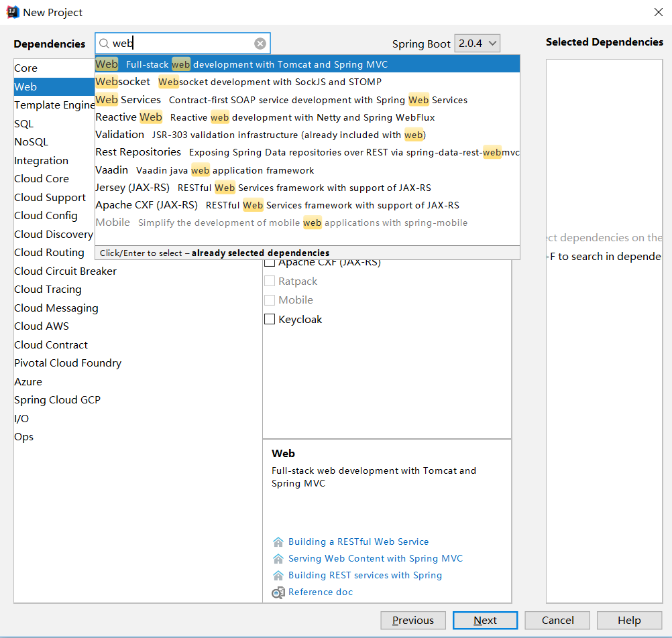Open Building a RESTful Web Service guide
The image size is (672, 638).
[x=358, y=542]
